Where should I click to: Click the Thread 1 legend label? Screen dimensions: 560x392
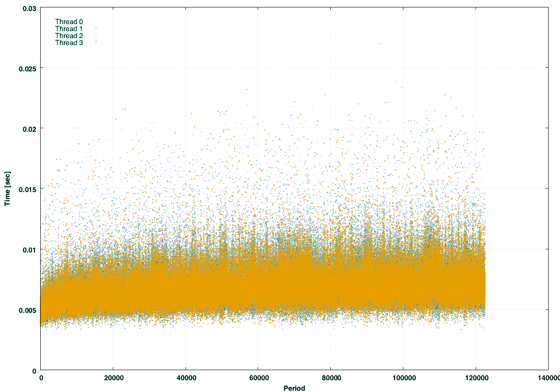pyautogui.click(x=69, y=28)
